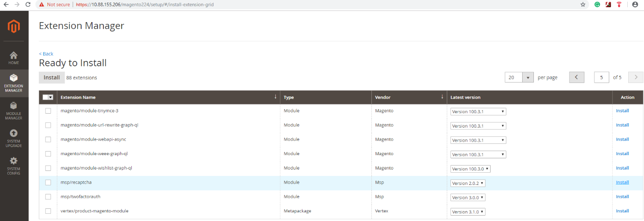The image size is (644, 221).
Task: Open version dropdown for module-wishlist-graph-ql
Action: click(x=470, y=169)
